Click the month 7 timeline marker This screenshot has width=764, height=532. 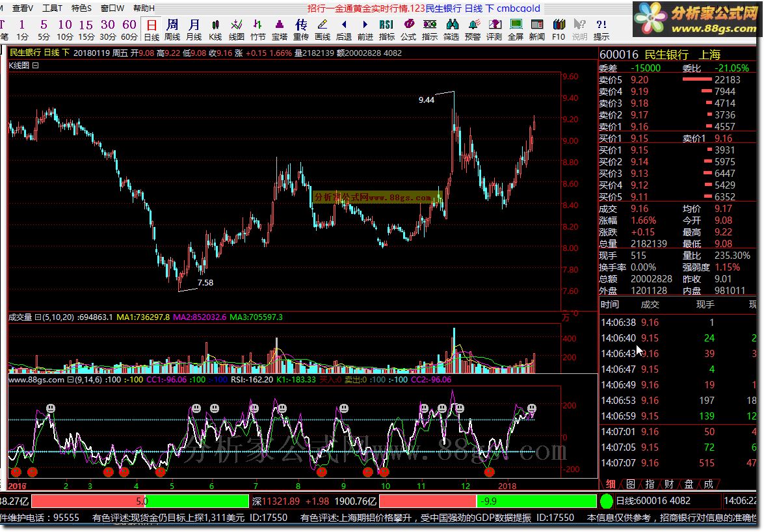[256, 486]
